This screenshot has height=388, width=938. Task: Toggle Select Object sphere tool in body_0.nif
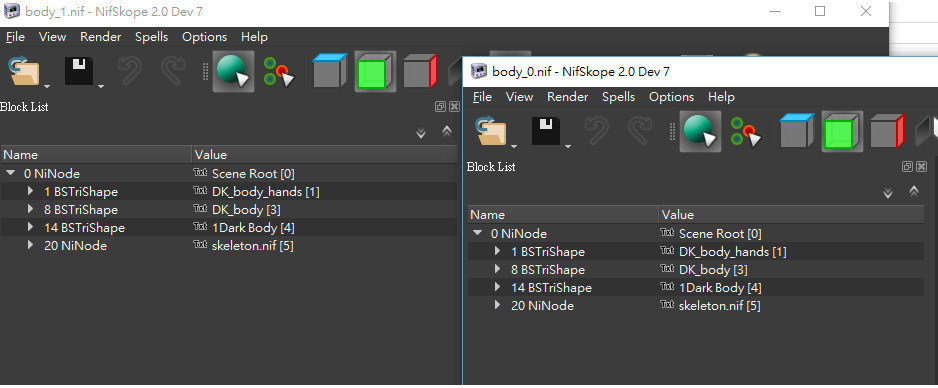pos(700,132)
